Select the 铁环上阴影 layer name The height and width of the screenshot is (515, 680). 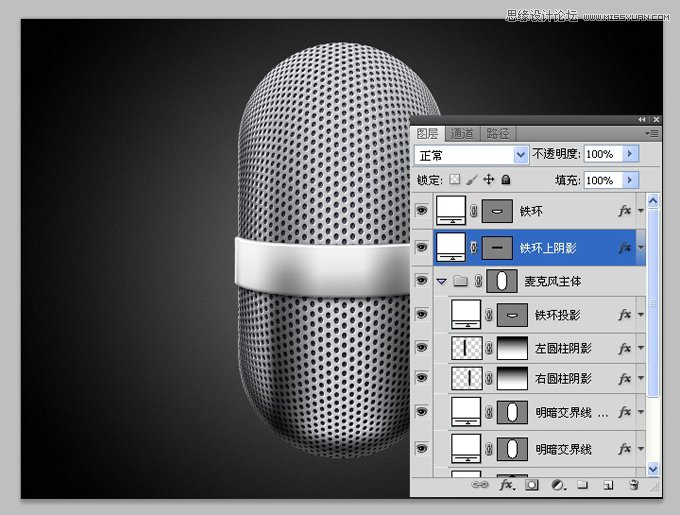[548, 248]
